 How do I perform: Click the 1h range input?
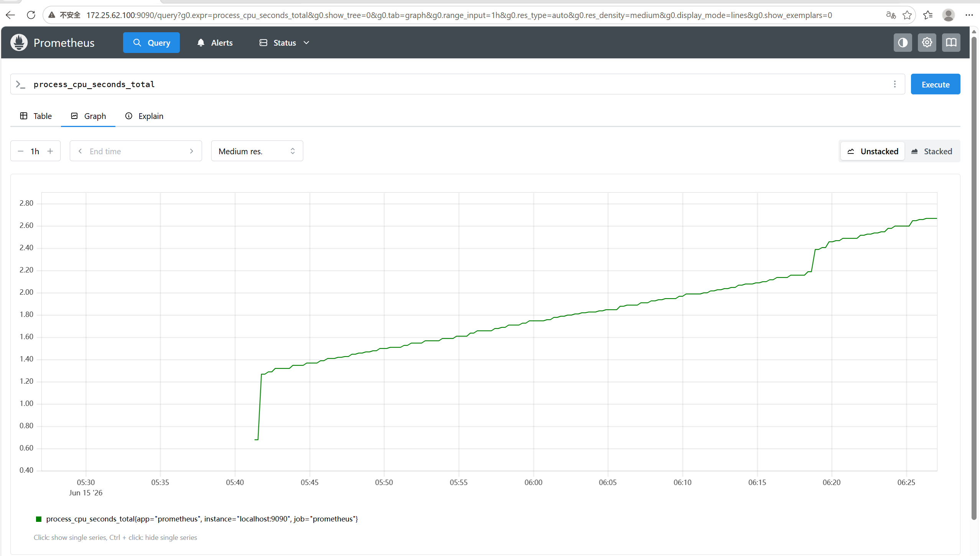point(35,151)
